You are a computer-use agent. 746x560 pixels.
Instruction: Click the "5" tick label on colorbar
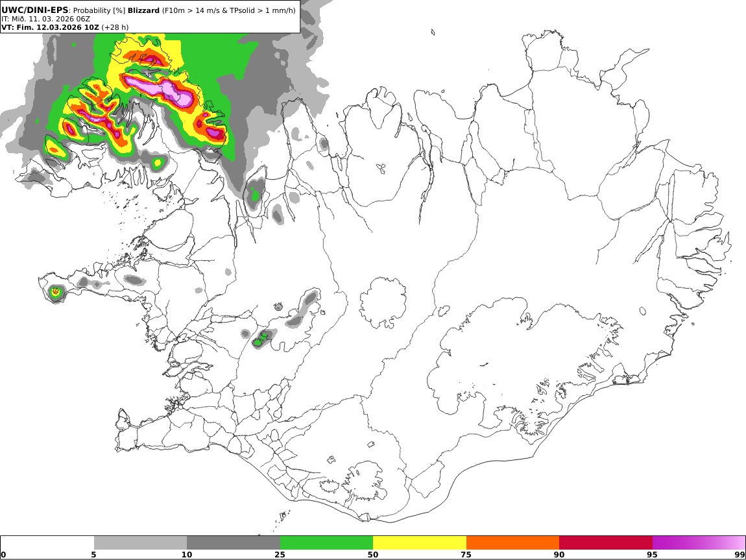point(93,555)
